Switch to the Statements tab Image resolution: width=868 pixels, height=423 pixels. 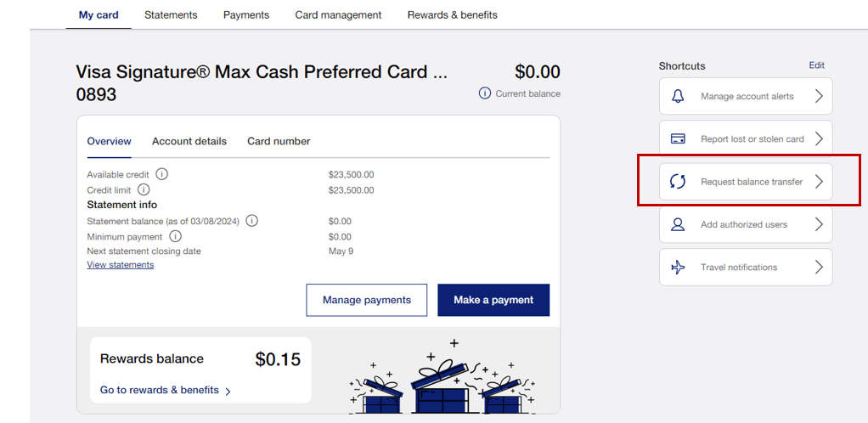(x=171, y=15)
